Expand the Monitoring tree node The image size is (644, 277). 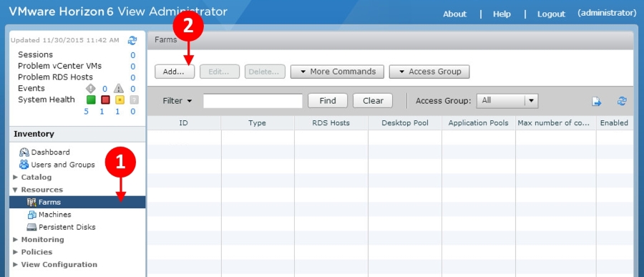click(x=16, y=240)
